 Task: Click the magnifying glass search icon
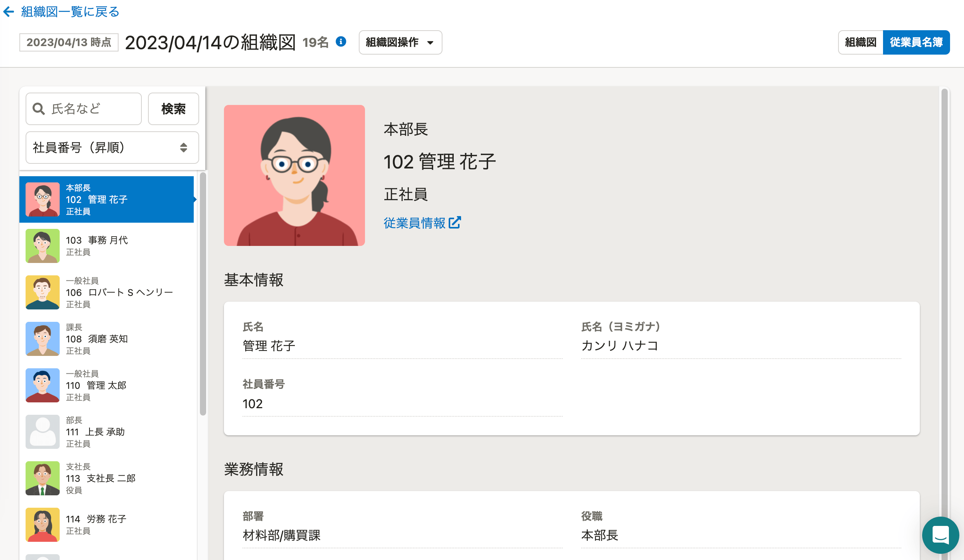point(39,109)
